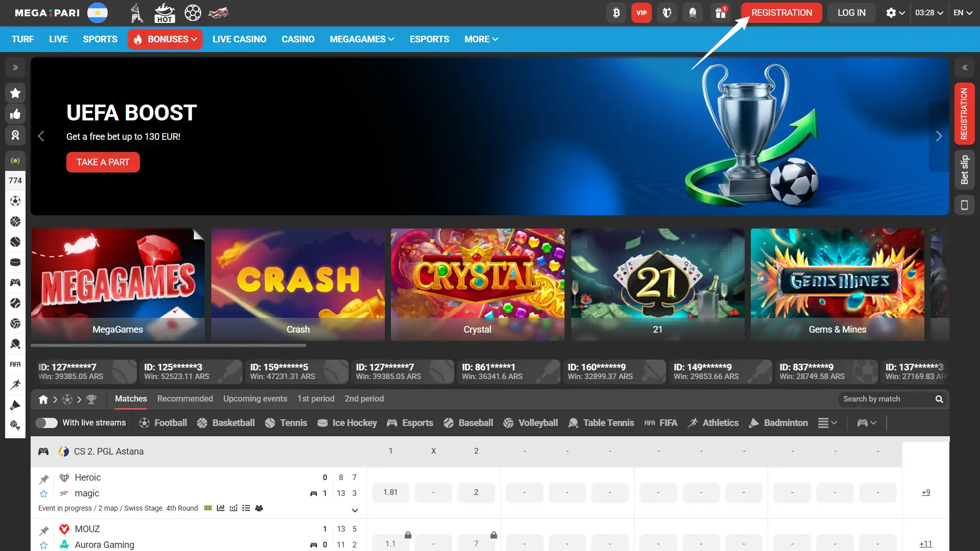
Task: Toggle With live streams switch
Action: click(46, 423)
